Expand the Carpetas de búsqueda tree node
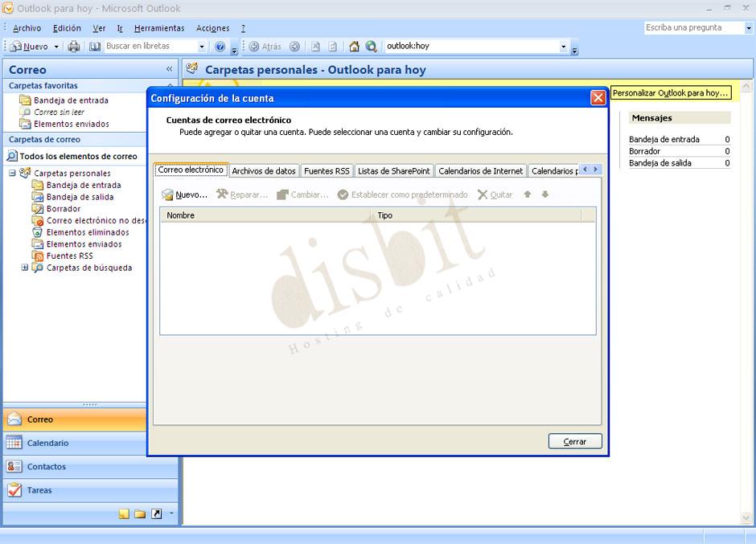756x544 pixels. tap(25, 268)
